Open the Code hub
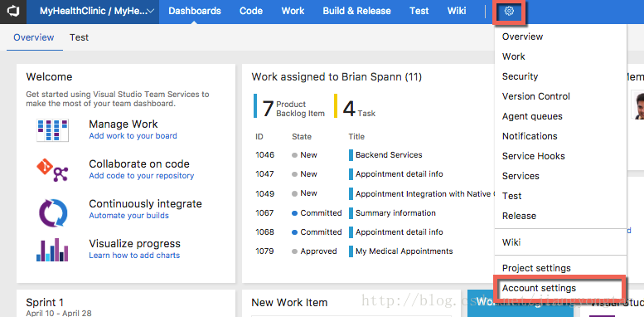This screenshot has width=644, height=317. [x=251, y=11]
